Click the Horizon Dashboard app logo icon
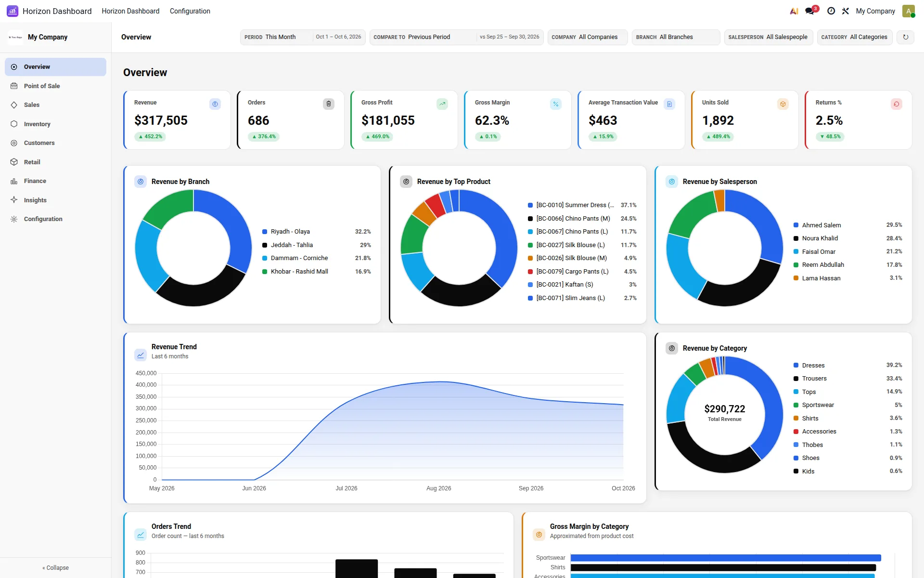 click(x=13, y=11)
